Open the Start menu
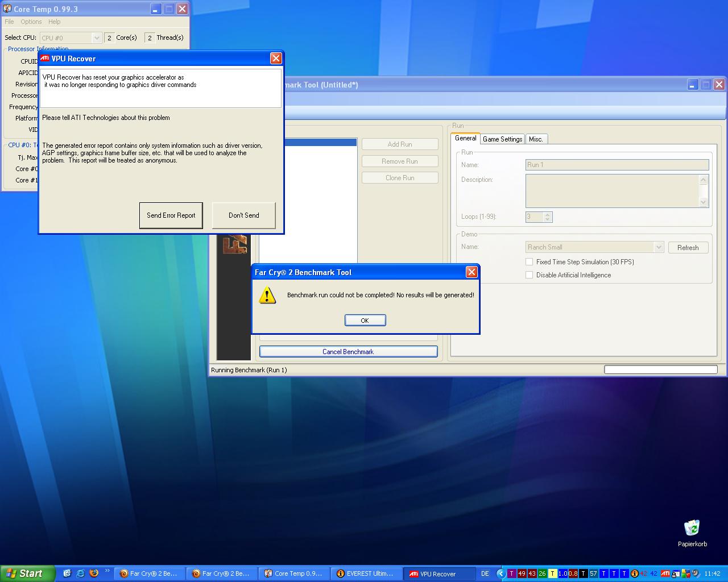 point(28,573)
